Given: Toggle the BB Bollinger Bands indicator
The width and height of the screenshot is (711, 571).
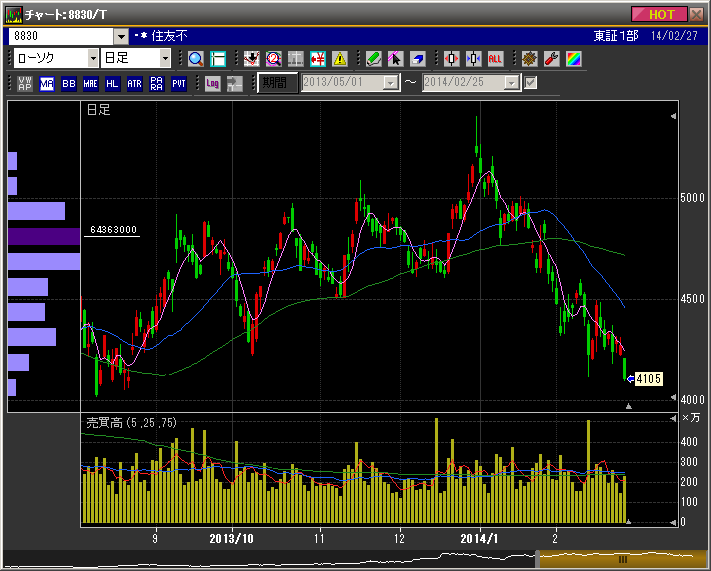Looking at the screenshot, I should tap(68, 83).
